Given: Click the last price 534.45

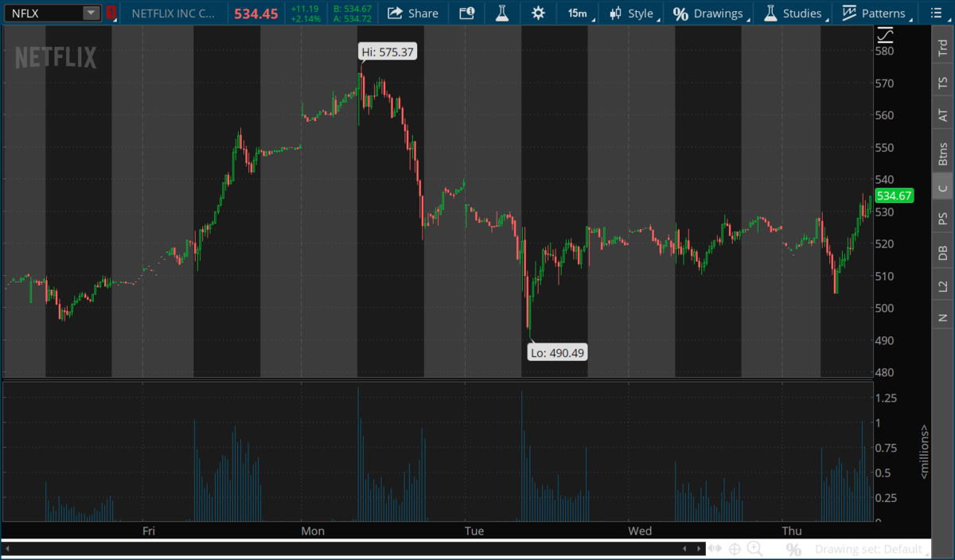Looking at the screenshot, I should 256,14.
